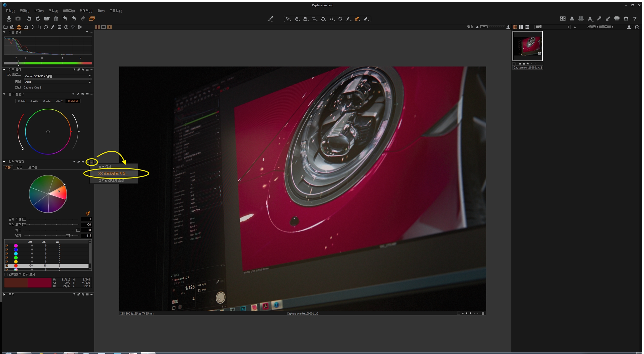Open the ICC profile Canon EOS-1D X dropdown
Viewport: 644px width, 354px height.
pos(58,76)
